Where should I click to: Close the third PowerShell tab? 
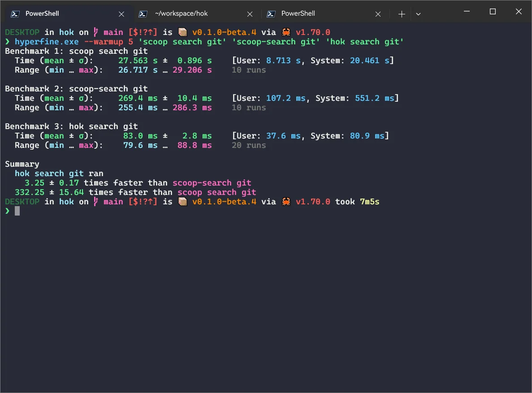378,14
